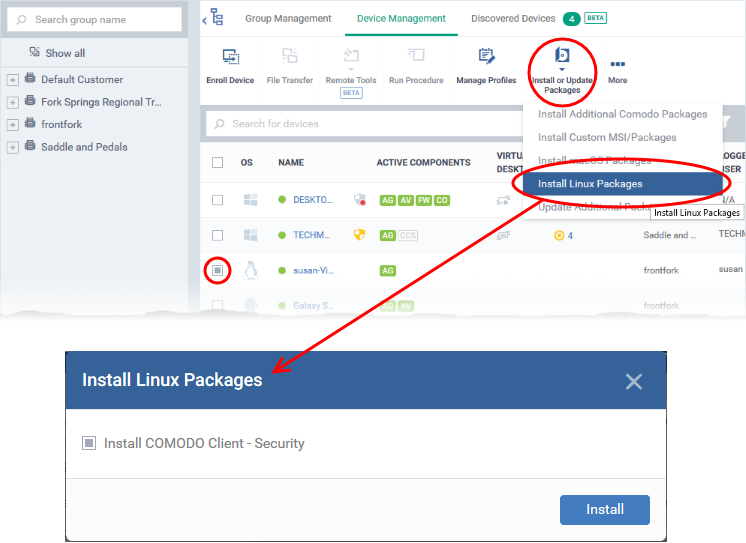Check the DESKTO device checkbox
This screenshot has height=543, width=746.
[x=217, y=200]
